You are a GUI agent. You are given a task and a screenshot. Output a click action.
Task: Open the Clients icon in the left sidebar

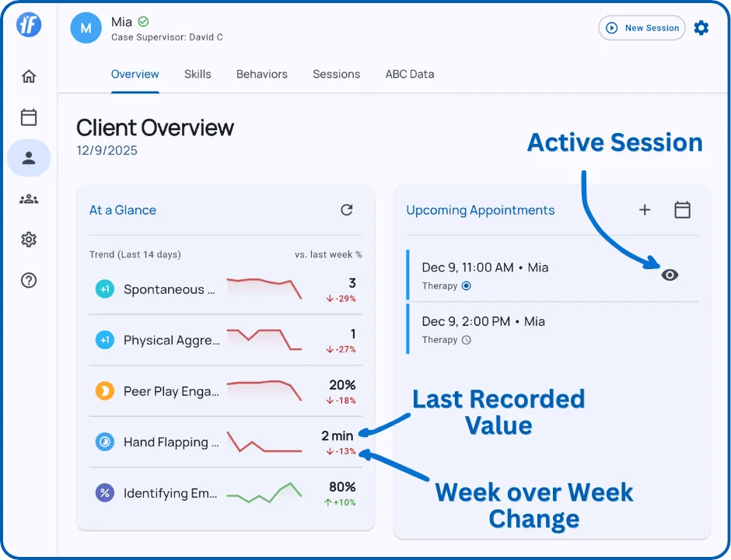click(29, 158)
